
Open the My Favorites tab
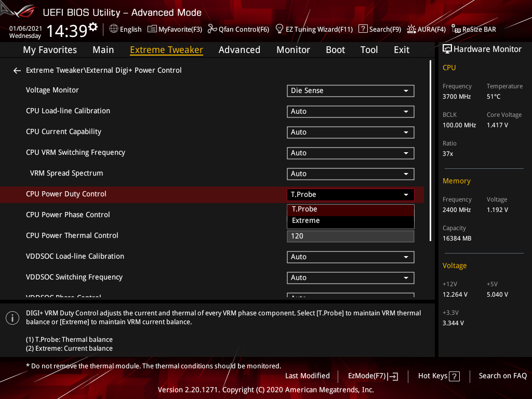[x=50, y=50]
